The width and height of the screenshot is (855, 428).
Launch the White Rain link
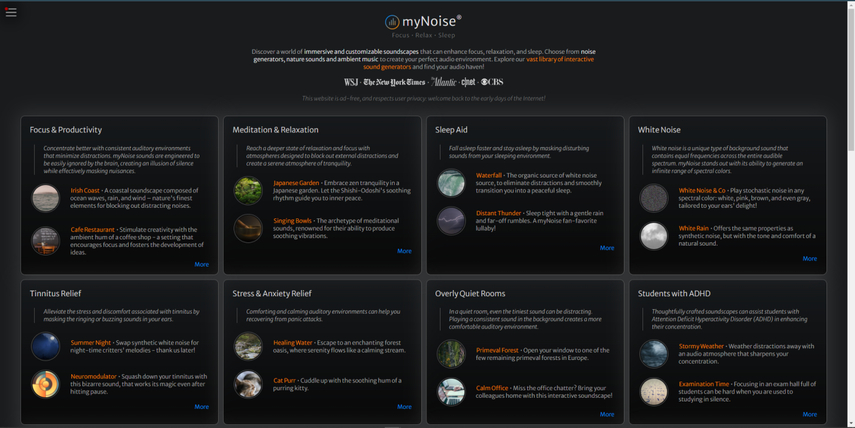tap(694, 228)
